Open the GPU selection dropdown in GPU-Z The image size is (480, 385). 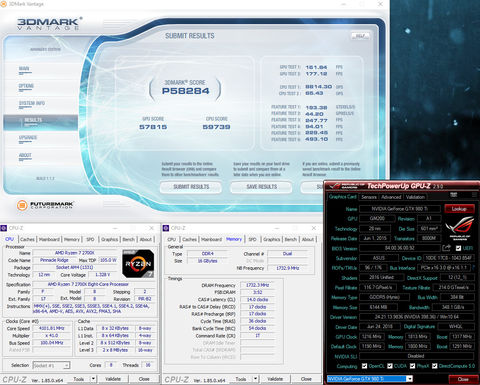tap(370, 379)
